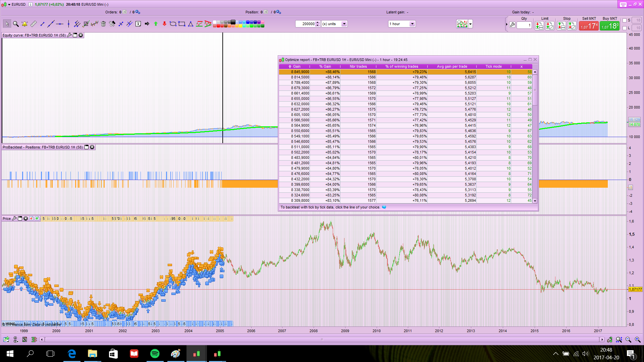Image resolution: width=644 pixels, height=362 pixels.
Task: Enable the L limit checkbox
Action: pyautogui.click(x=625, y=28)
